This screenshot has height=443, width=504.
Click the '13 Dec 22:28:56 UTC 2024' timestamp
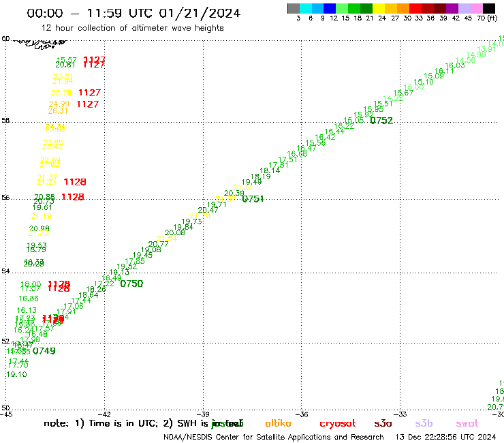(445, 438)
